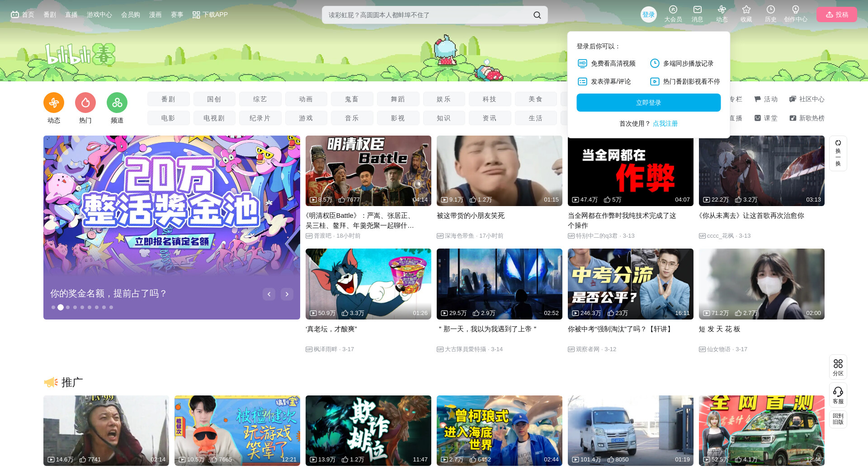Open the 收藏 favorites star icon
Image resolution: width=868 pixels, height=470 pixels.
pyautogui.click(x=746, y=9)
